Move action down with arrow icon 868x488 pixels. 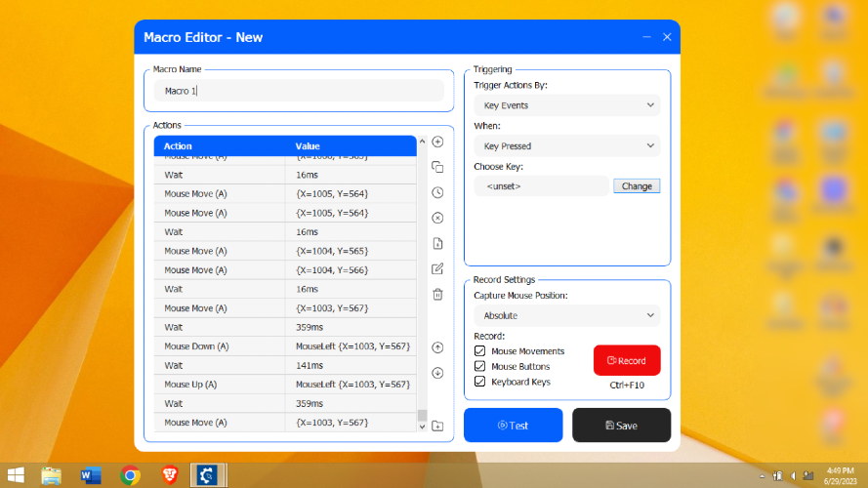pyautogui.click(x=437, y=373)
